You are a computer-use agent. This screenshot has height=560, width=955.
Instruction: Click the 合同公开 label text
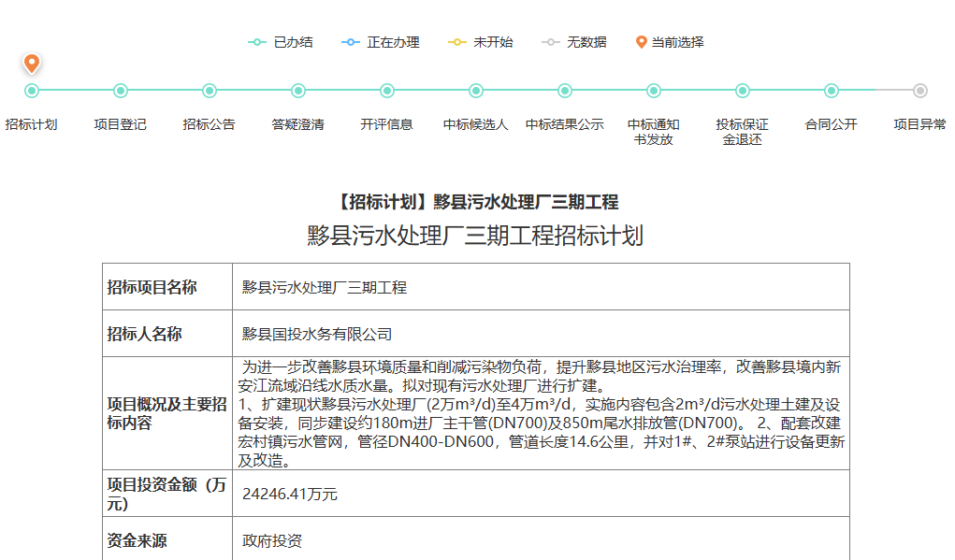pyautogui.click(x=832, y=124)
